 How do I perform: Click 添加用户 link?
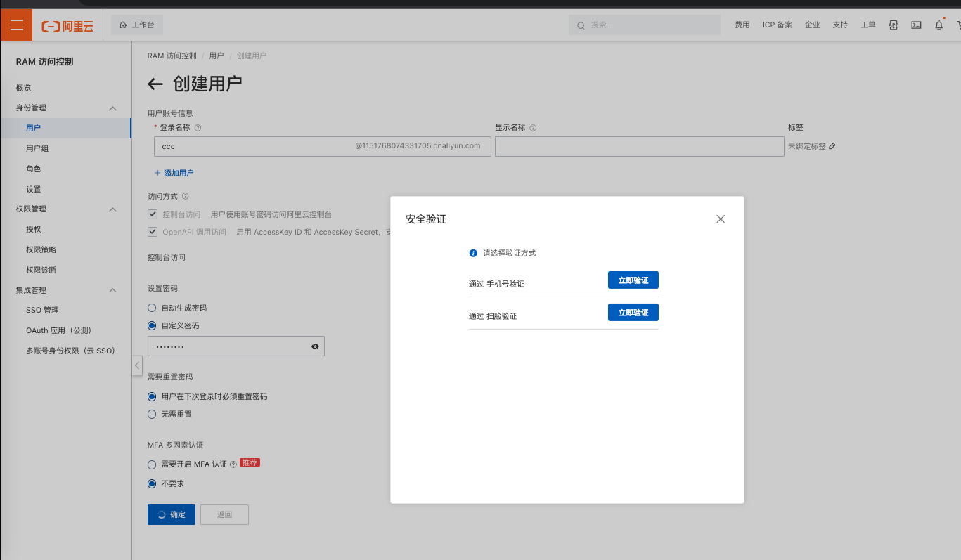coord(174,173)
